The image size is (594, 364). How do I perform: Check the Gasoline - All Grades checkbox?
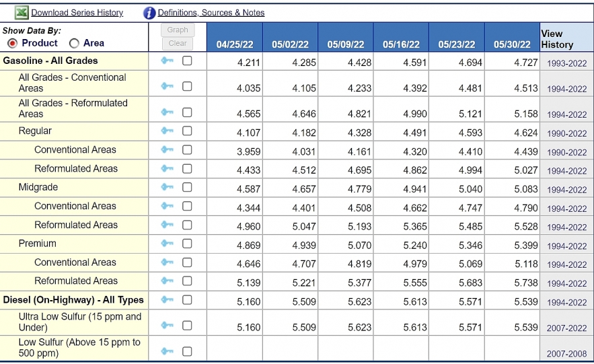(x=187, y=61)
